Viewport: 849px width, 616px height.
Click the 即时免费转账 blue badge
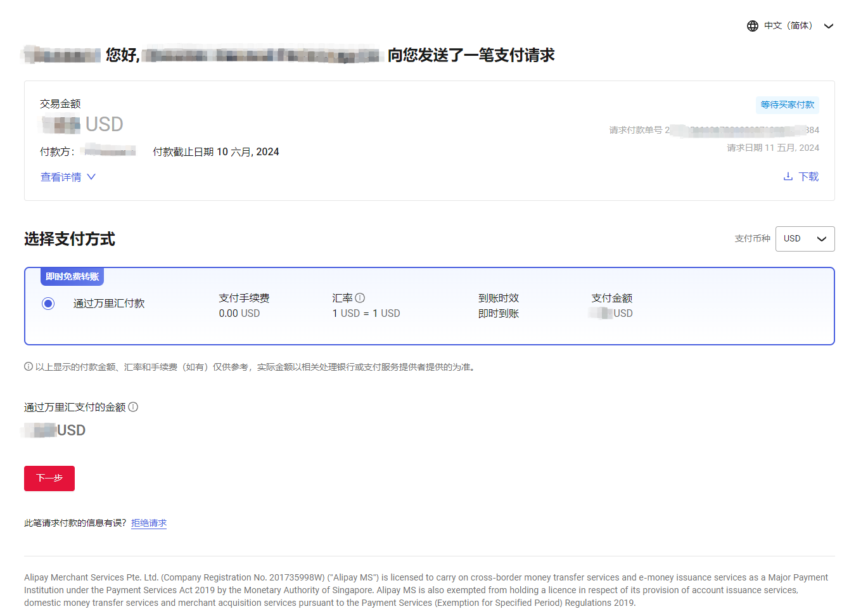72,276
